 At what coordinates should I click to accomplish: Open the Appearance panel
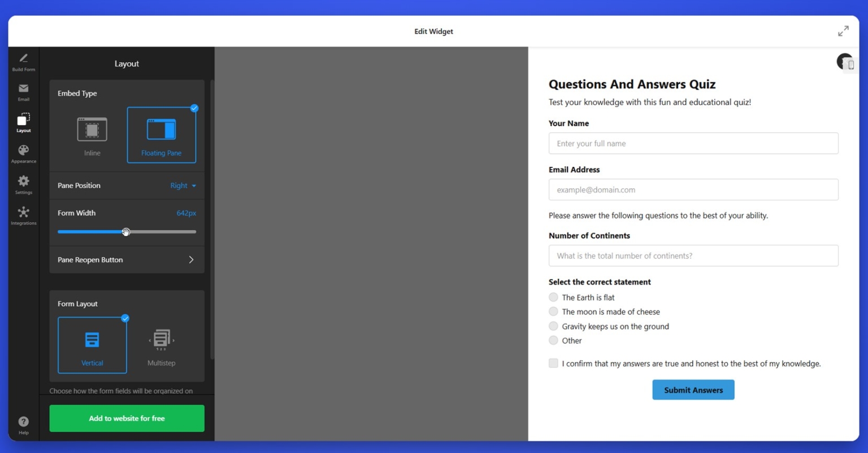click(x=23, y=153)
